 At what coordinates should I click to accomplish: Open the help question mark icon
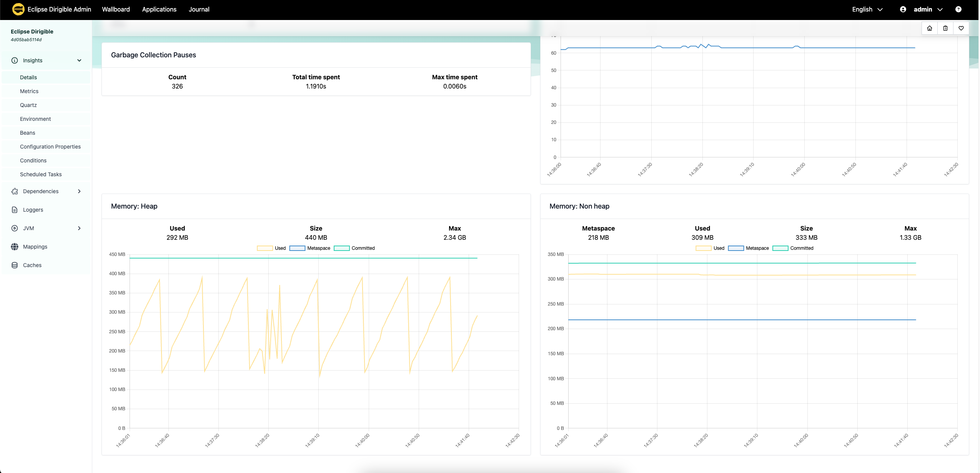click(958, 9)
